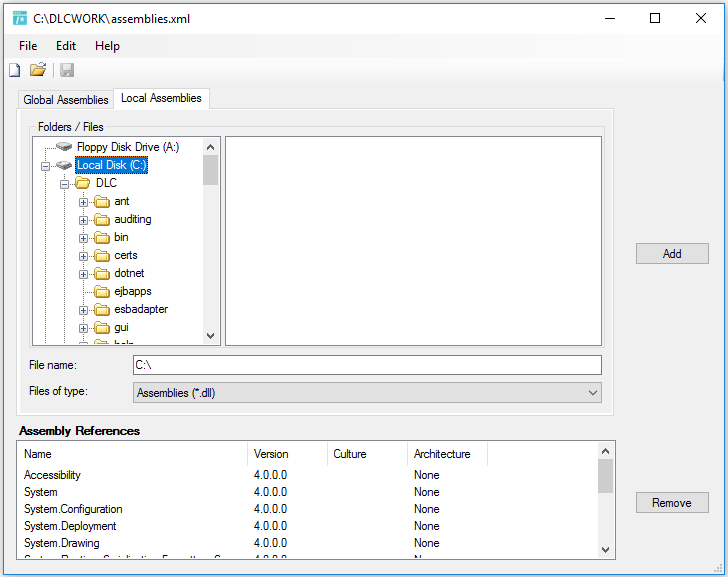Select the Local Assemblies tab
Image resolution: width=728 pixels, height=577 pixels.
(x=161, y=98)
